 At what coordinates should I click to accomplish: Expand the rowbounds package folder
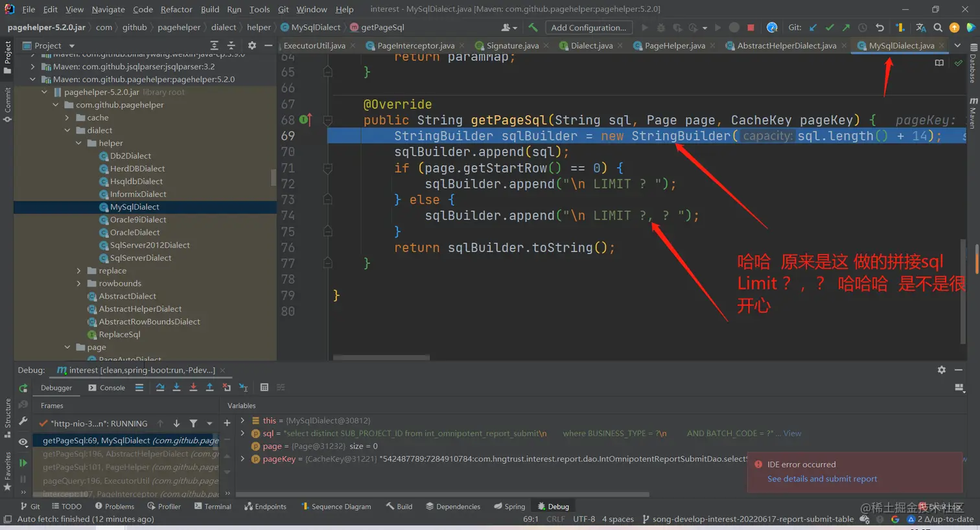click(78, 283)
